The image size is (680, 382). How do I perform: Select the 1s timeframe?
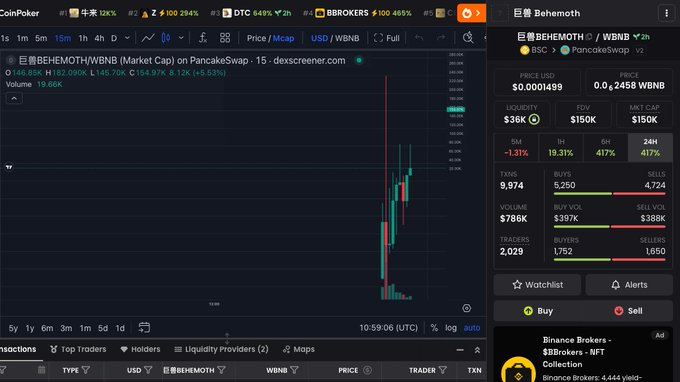pos(5,38)
